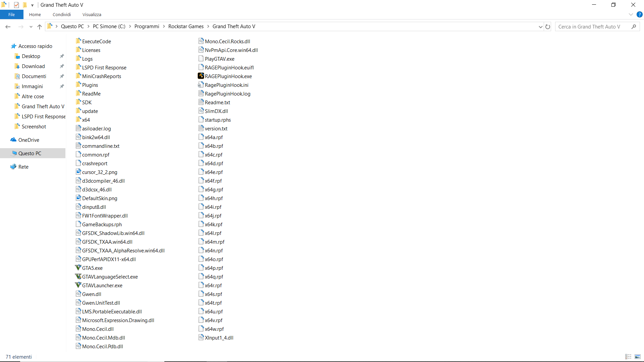Expand the ribbon using the chevron

point(631,14)
